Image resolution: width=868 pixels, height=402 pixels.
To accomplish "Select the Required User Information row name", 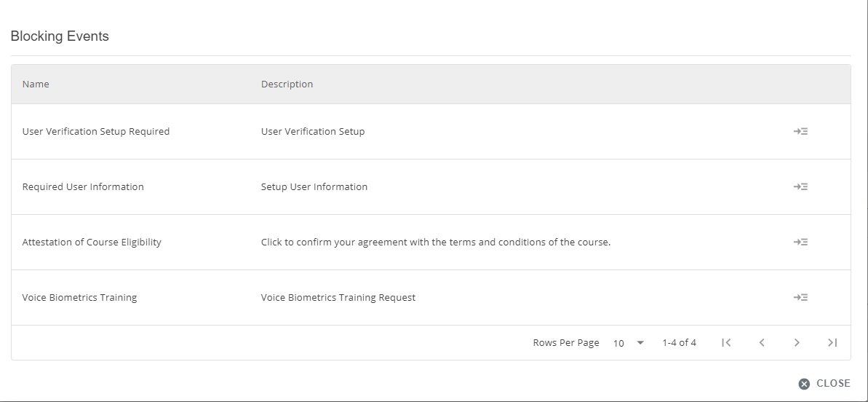I will (x=83, y=187).
